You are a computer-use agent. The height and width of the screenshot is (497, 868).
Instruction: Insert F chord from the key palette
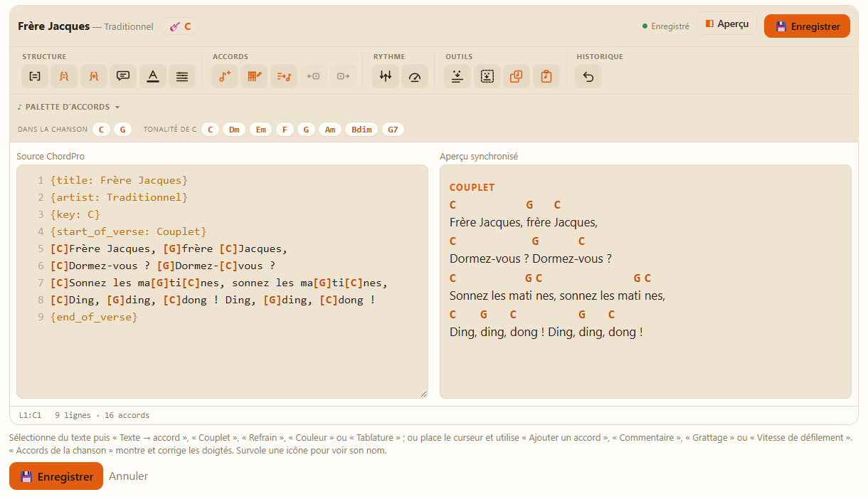pyautogui.click(x=285, y=130)
